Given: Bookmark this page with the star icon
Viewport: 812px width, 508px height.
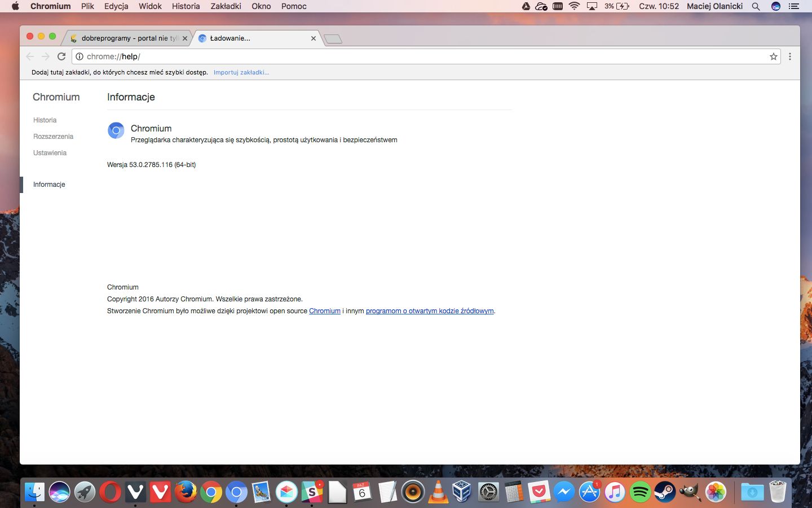Looking at the screenshot, I should [x=774, y=56].
